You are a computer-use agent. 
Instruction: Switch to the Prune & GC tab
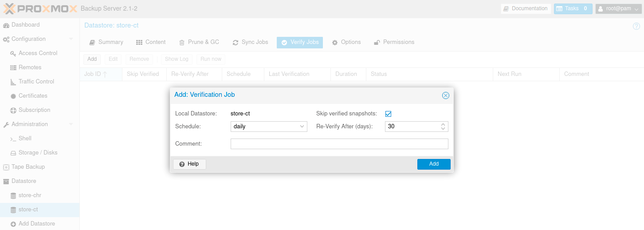[x=199, y=42]
